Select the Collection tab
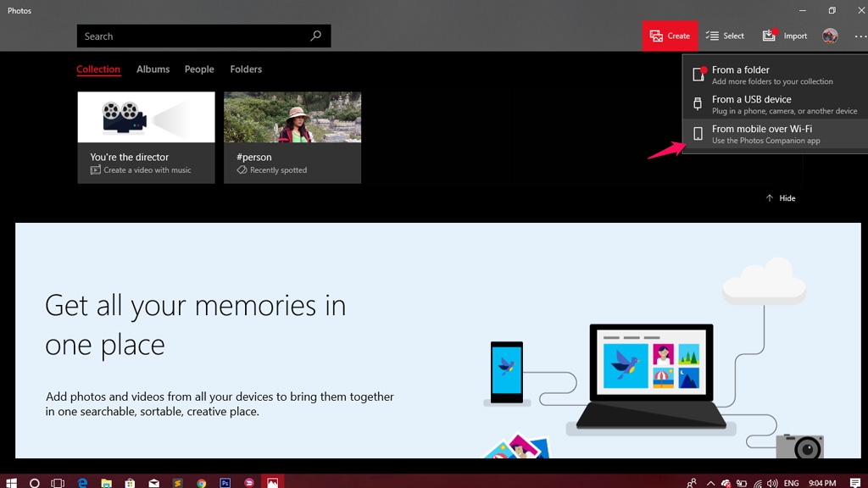Image resolution: width=868 pixels, height=488 pixels. (98, 69)
